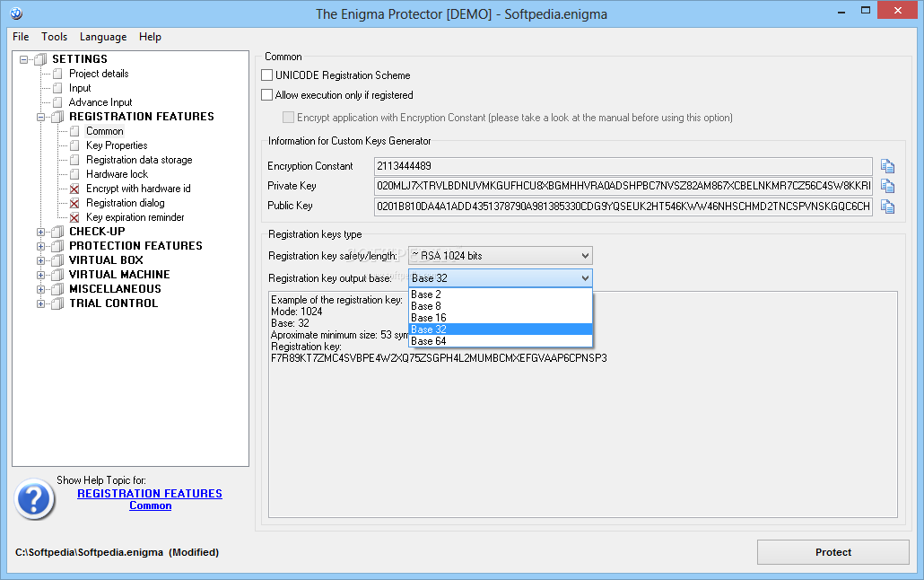924x580 pixels.
Task: Click the MISCELLANEOUS folder icon
Action: (57, 289)
